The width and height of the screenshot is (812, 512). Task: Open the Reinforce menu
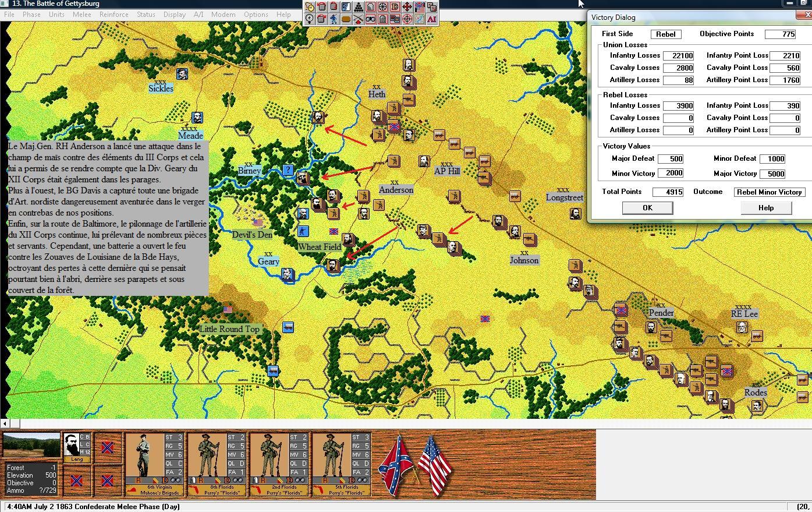pos(114,15)
